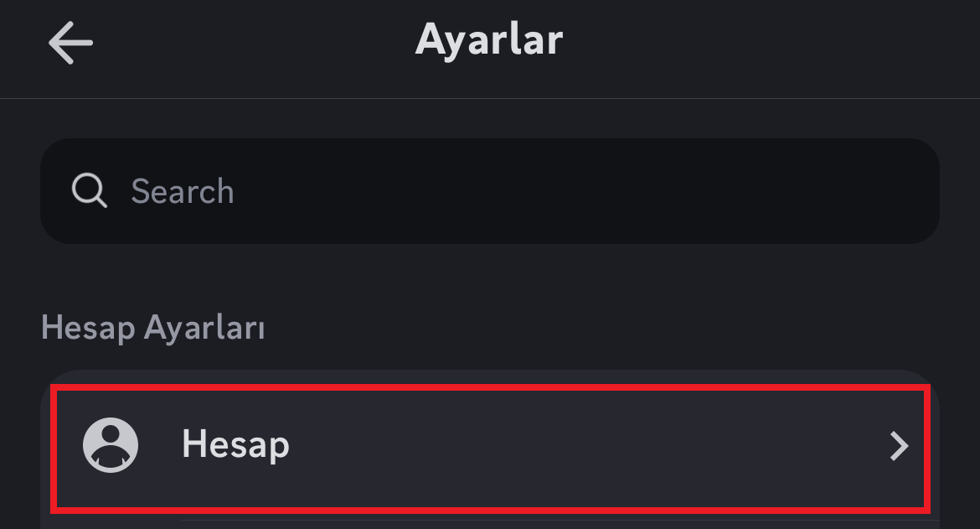Image resolution: width=980 pixels, height=529 pixels.
Task: Open the Hesap settings row
Action: pyautogui.click(x=489, y=446)
